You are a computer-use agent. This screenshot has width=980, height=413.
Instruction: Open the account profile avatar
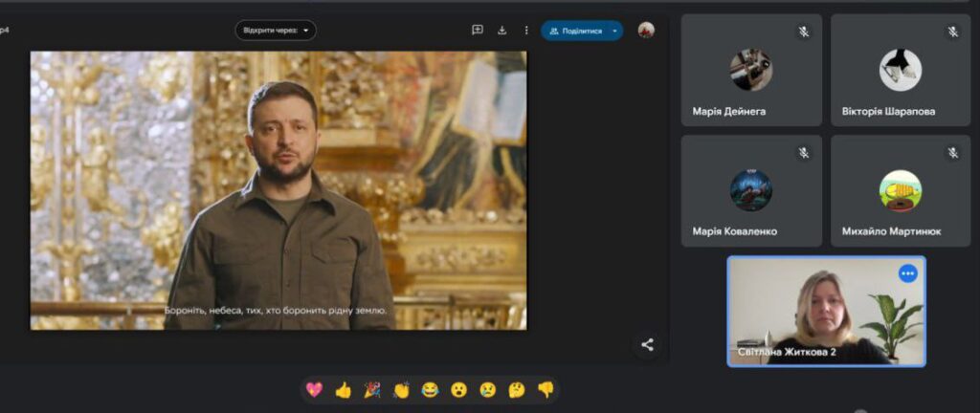pyautogui.click(x=646, y=30)
